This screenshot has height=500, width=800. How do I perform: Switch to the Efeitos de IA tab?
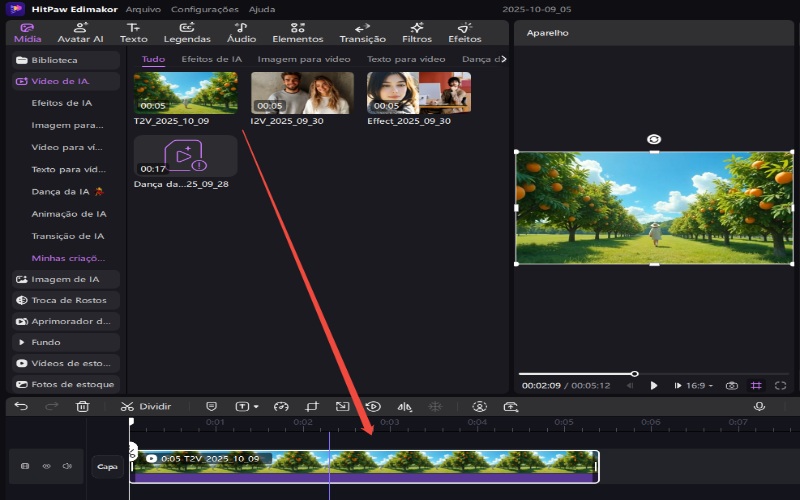coord(211,59)
